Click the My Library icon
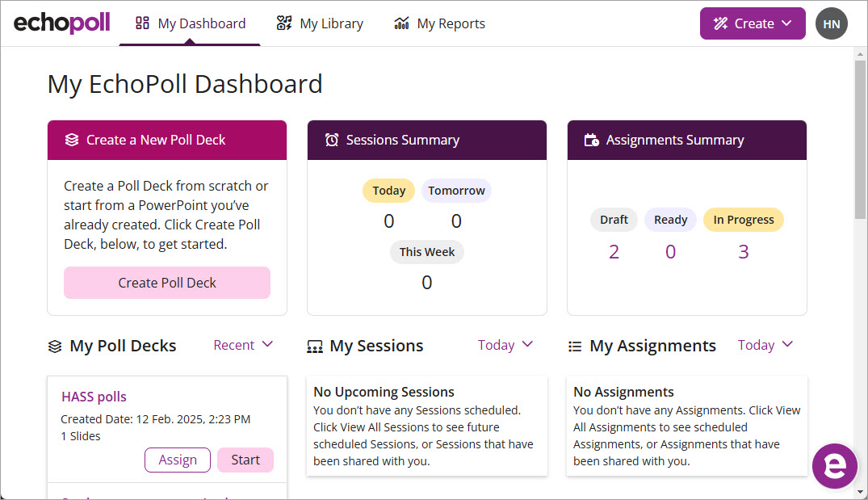868x500 pixels. pyautogui.click(x=284, y=23)
